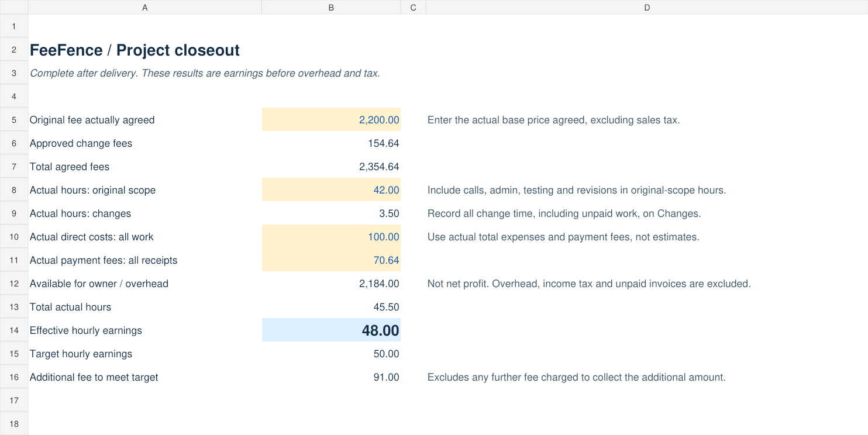Screen dimensions: 868x435
Task: Select row 1 header
Action: click(x=14, y=26)
